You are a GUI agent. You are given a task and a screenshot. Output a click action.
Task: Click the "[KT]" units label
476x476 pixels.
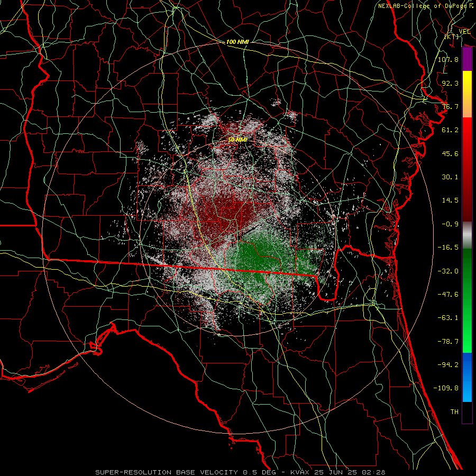pyautogui.click(x=452, y=36)
